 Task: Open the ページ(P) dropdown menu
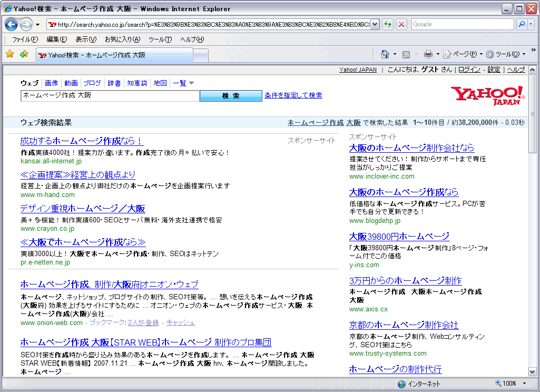[463, 54]
